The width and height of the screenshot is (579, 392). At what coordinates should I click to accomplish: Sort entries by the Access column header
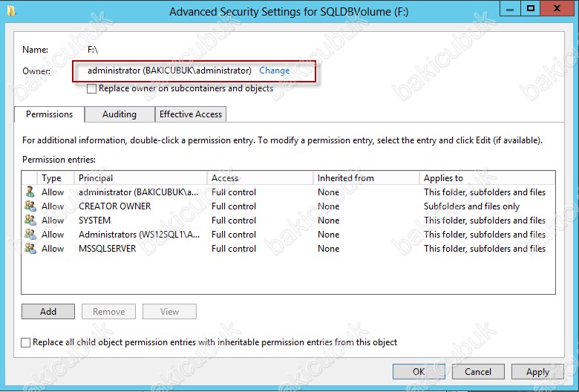coord(260,178)
